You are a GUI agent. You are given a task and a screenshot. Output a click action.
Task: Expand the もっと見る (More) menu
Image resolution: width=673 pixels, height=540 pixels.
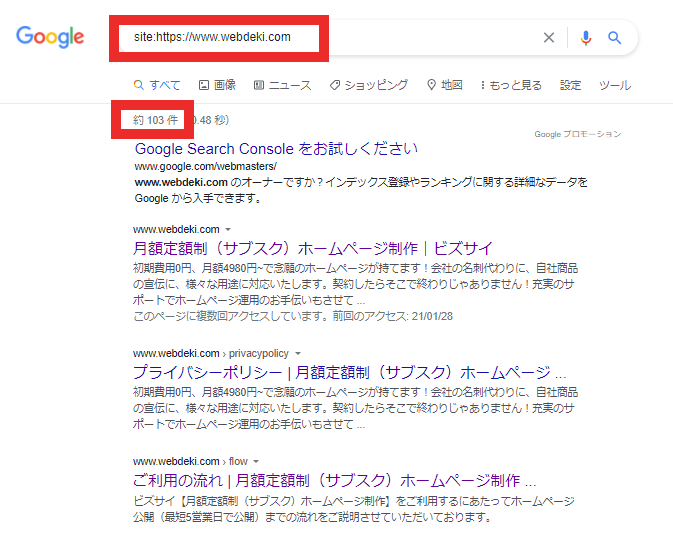tap(511, 85)
